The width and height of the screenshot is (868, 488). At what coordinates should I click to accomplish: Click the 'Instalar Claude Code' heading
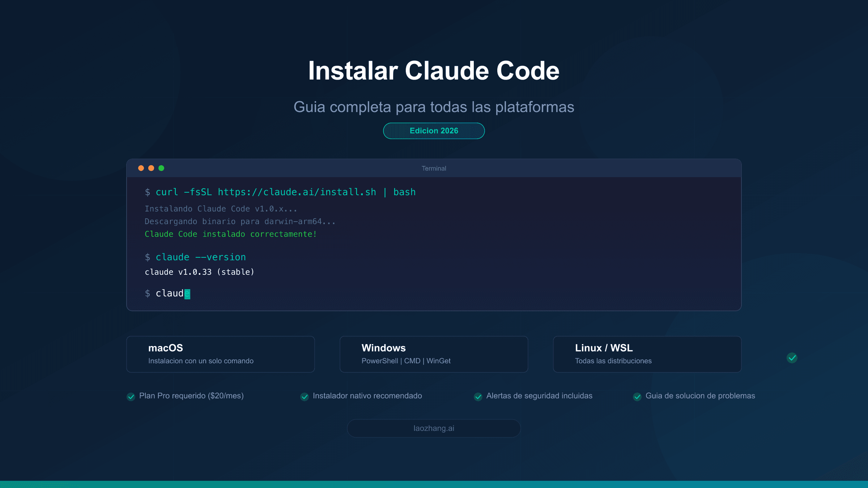[434, 70]
